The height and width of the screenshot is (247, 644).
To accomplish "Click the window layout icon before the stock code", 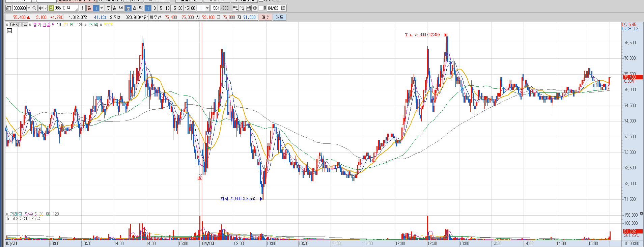I will point(8,8).
